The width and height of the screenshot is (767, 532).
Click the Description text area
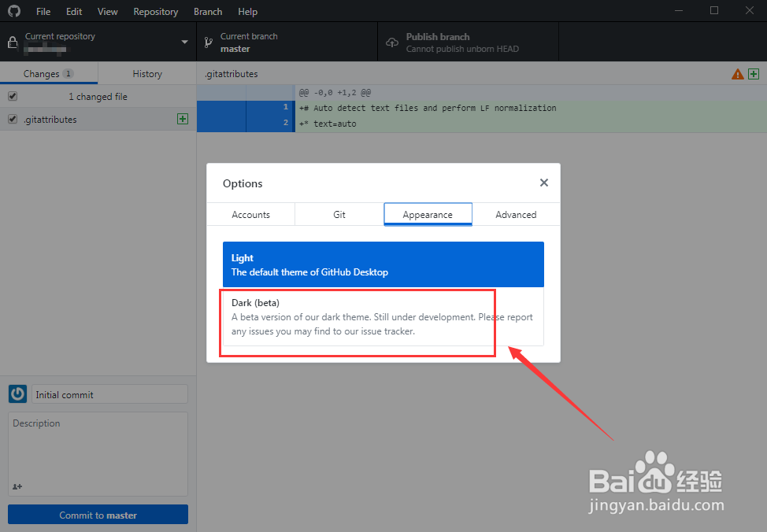(98, 454)
